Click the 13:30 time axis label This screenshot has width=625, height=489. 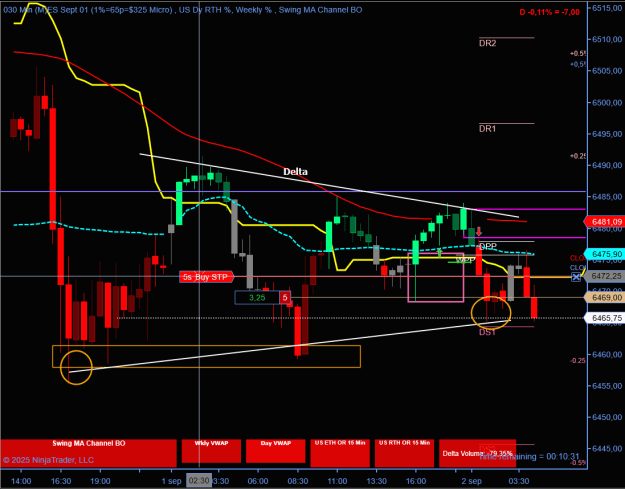[376, 481]
